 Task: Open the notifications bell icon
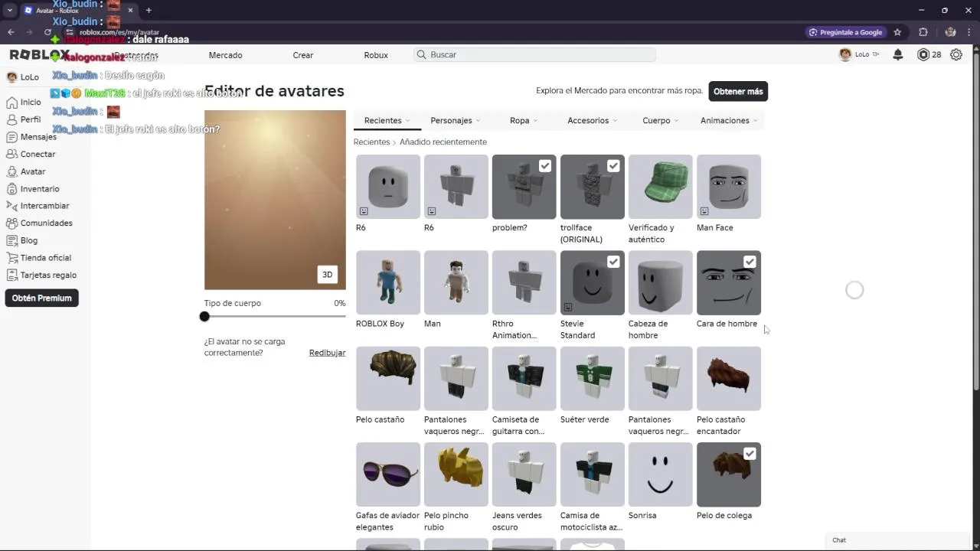(x=898, y=55)
